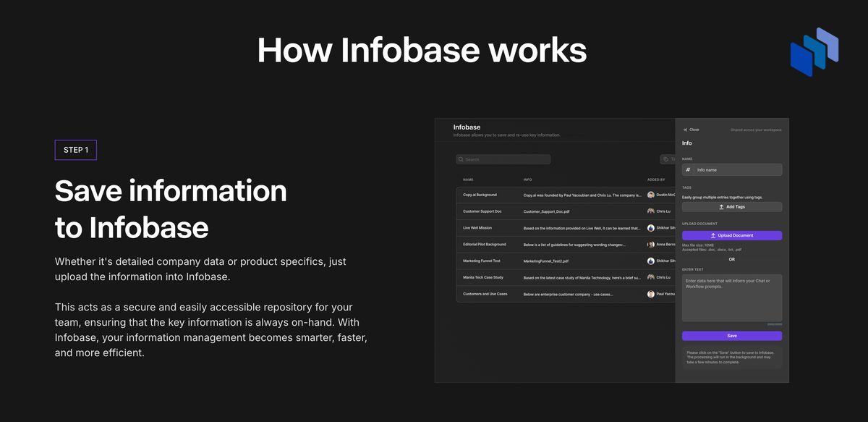Click the 'Based on the latest case study' info text
868x422 pixels.
click(582, 277)
